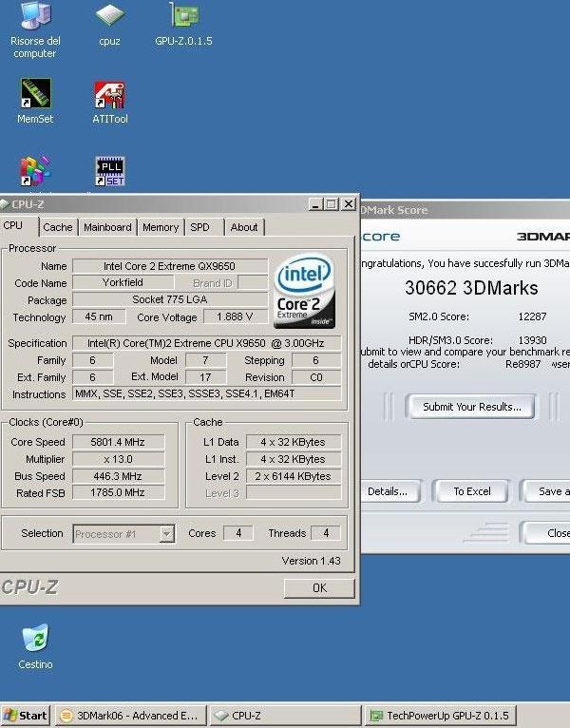This screenshot has height=728, width=570.
Task: Click the Code Name field Yorkfield
Action: [x=123, y=282]
